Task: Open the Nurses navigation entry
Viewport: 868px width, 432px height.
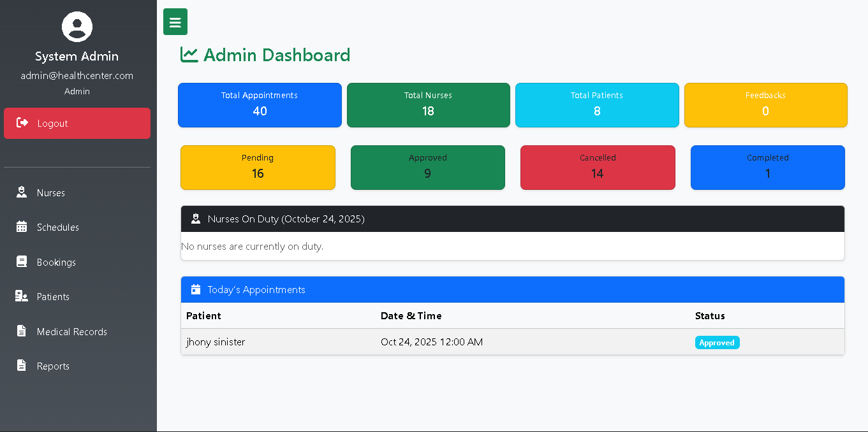Action: pos(51,192)
